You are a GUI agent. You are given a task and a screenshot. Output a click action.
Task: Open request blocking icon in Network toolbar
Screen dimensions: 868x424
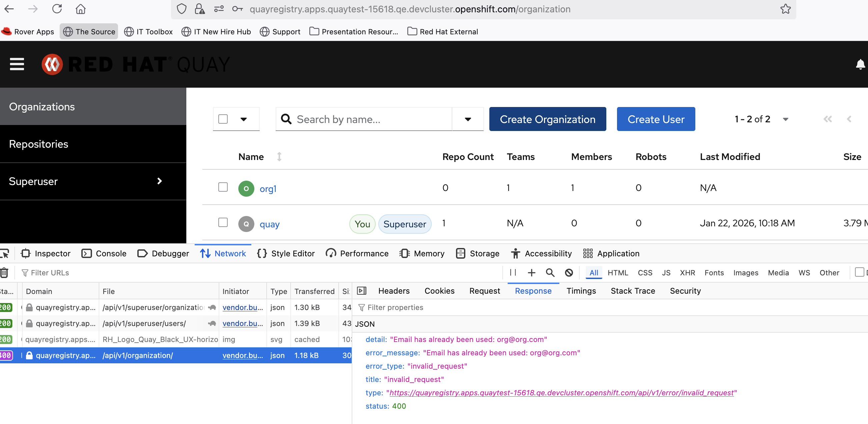[x=569, y=272]
